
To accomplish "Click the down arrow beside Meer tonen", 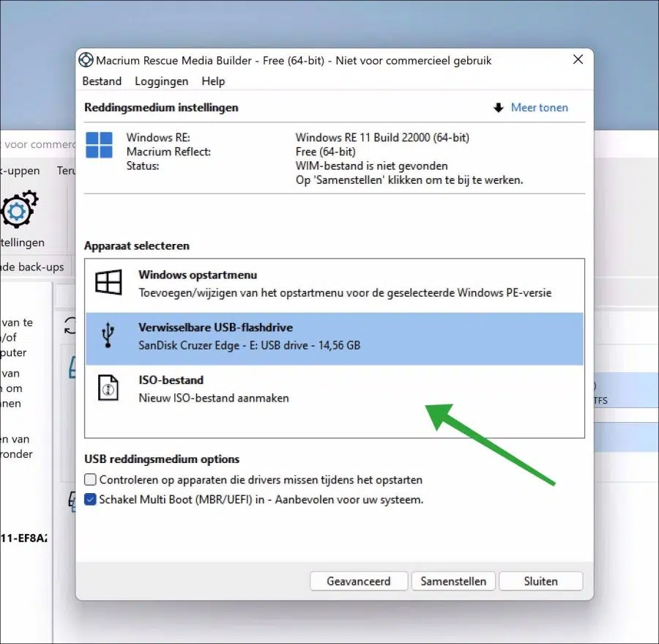I will (x=499, y=108).
